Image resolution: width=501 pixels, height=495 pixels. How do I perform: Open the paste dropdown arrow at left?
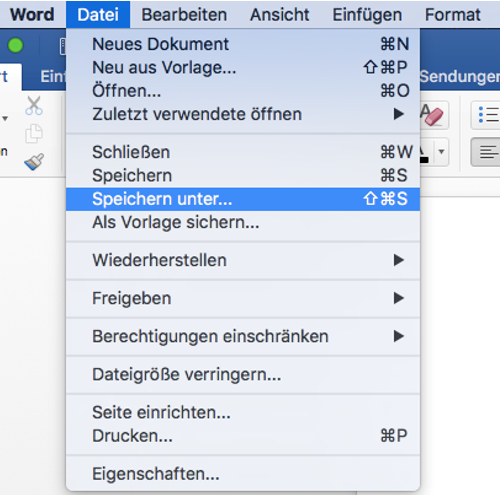5,118
